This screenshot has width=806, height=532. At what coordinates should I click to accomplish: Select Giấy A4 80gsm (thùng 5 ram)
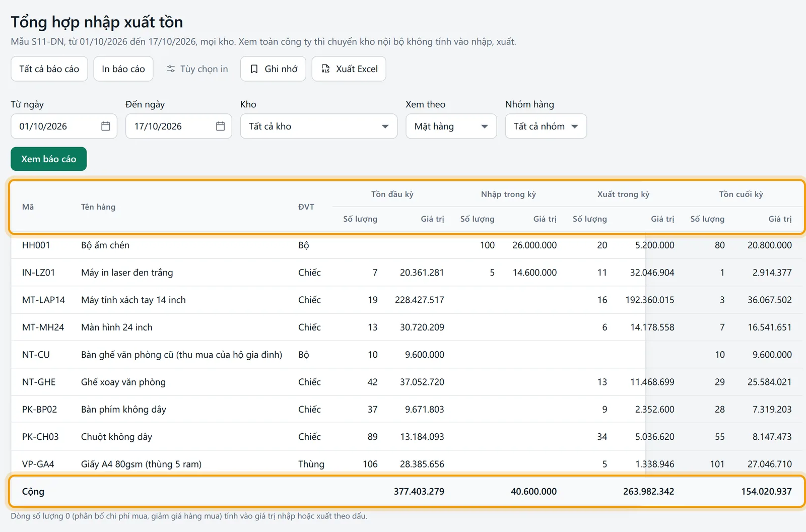[141, 464]
